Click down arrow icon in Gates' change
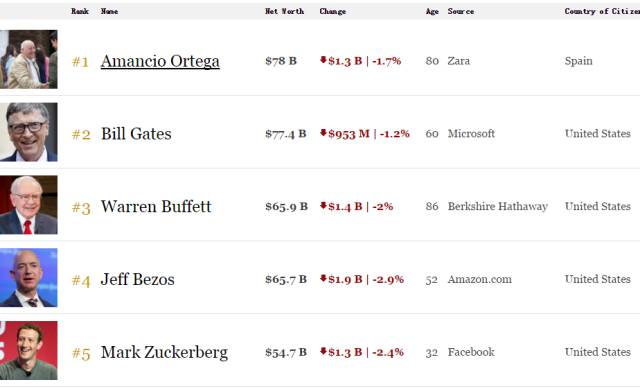 coord(323,133)
